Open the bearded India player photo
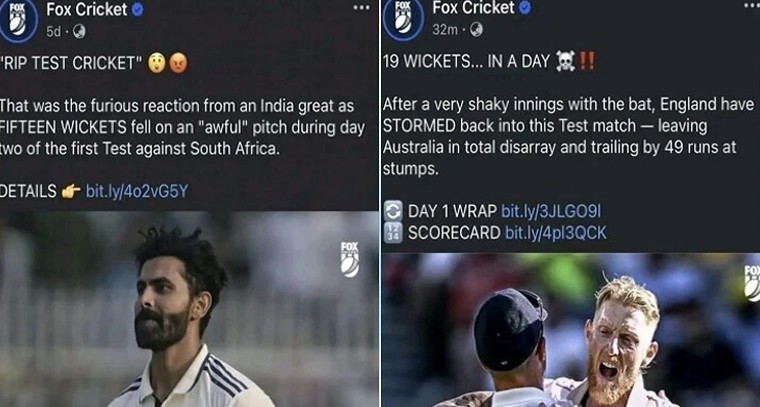Viewport: 760px width, 407px height. (189, 309)
